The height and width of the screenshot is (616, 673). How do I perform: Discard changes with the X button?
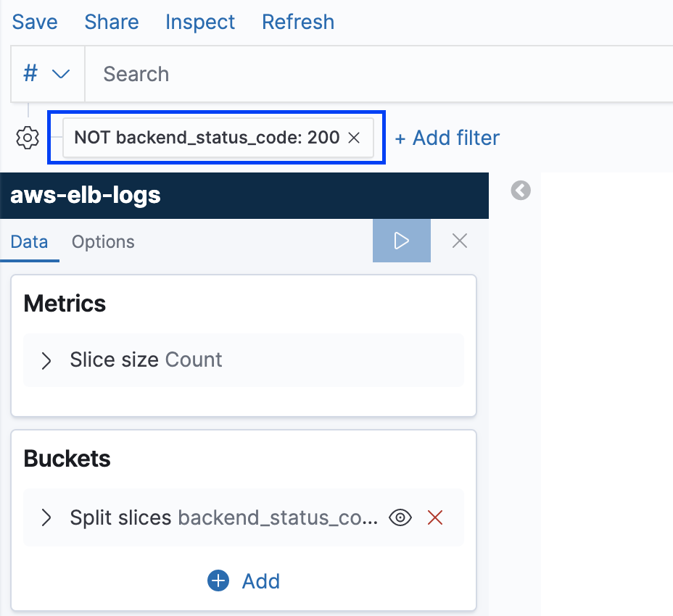coord(460,241)
